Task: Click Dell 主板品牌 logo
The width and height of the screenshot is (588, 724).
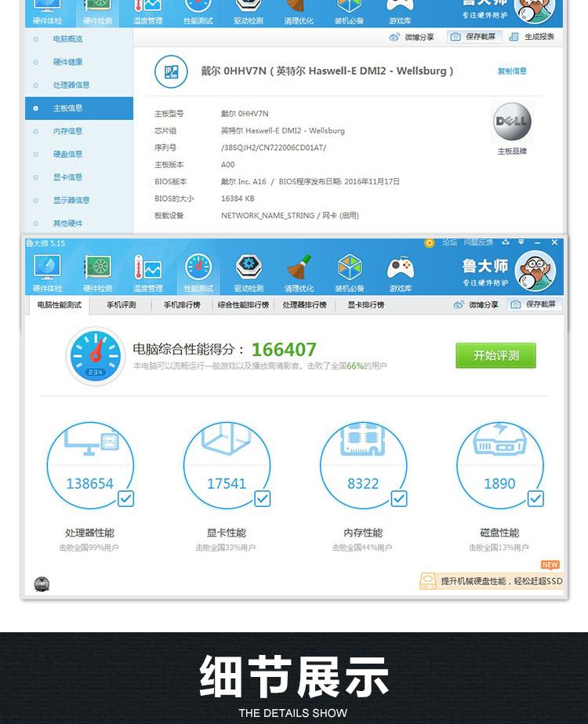Action: coord(512,122)
